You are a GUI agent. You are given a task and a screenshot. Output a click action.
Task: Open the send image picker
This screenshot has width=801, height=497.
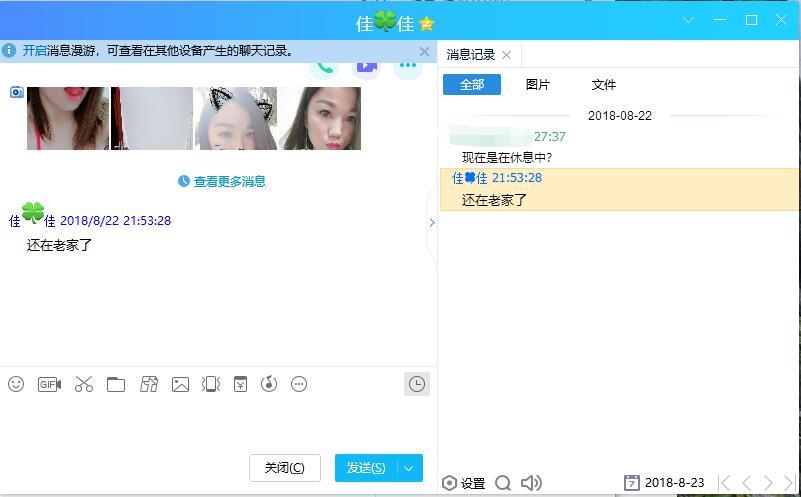click(x=180, y=384)
